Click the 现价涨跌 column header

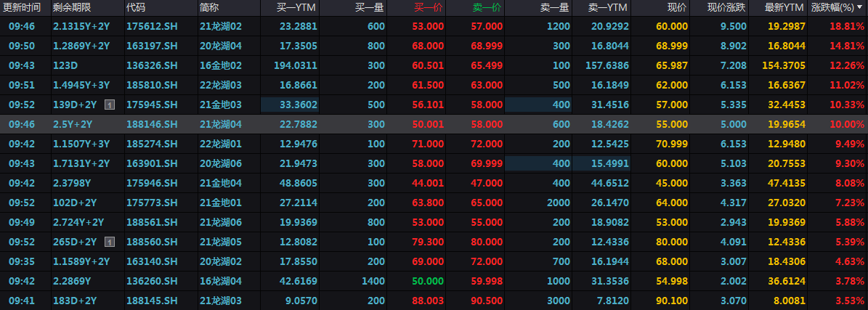(x=727, y=8)
